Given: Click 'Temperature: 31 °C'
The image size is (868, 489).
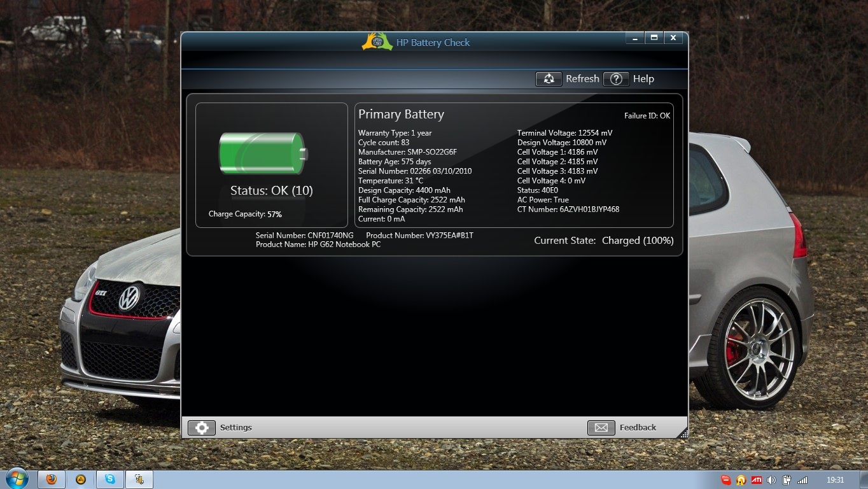Looking at the screenshot, I should click(x=391, y=181).
